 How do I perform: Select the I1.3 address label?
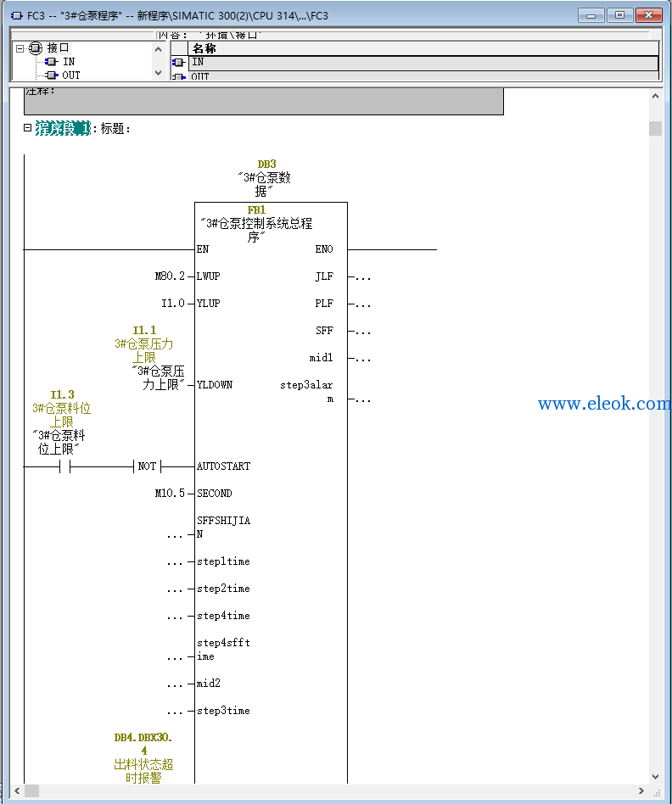click(x=62, y=395)
